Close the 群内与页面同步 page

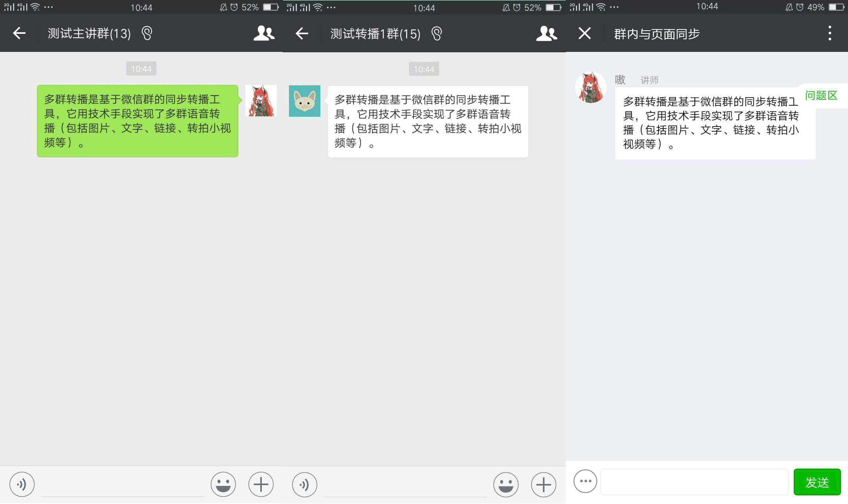584,33
